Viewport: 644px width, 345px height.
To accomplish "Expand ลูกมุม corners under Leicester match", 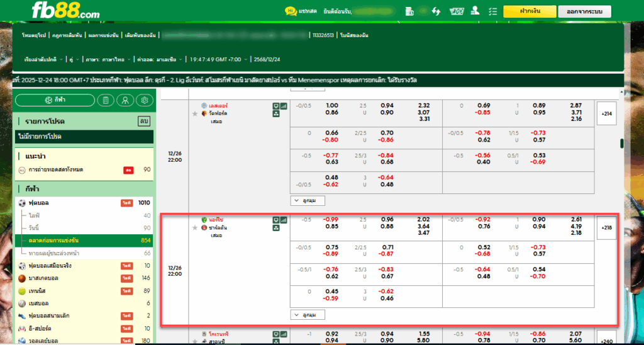I will [x=308, y=201].
